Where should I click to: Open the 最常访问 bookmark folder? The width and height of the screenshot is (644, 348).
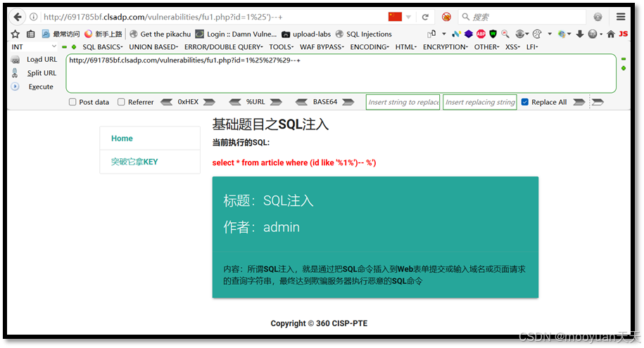(61, 34)
